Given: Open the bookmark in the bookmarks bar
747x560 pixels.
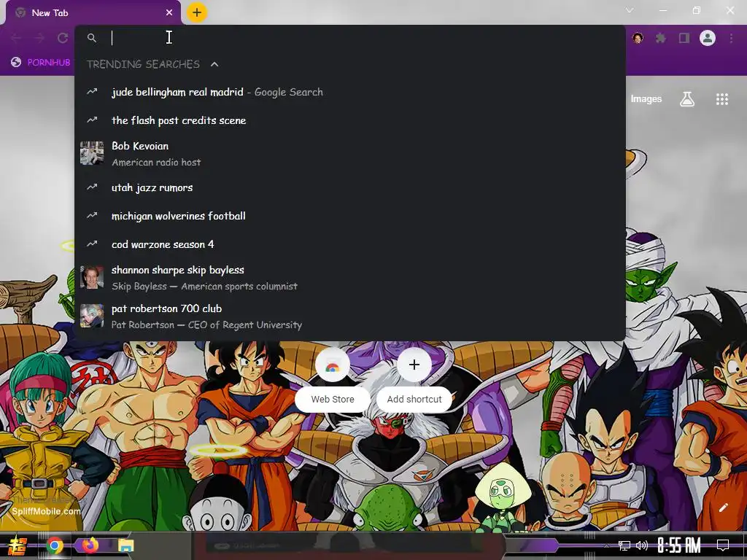Looking at the screenshot, I should [x=41, y=63].
